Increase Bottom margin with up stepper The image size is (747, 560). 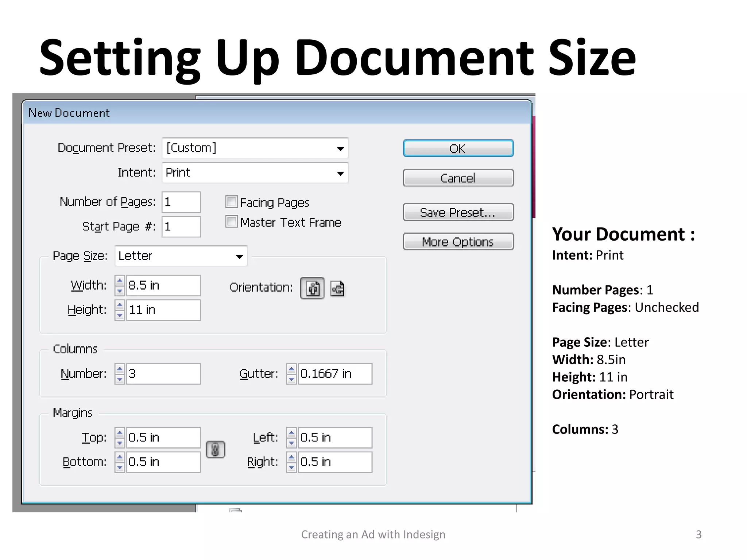[x=120, y=457]
